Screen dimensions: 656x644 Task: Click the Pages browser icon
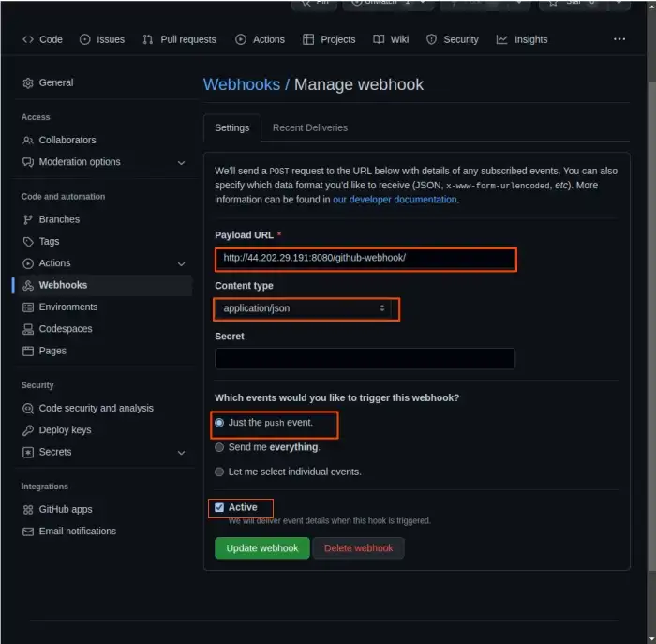coord(28,351)
